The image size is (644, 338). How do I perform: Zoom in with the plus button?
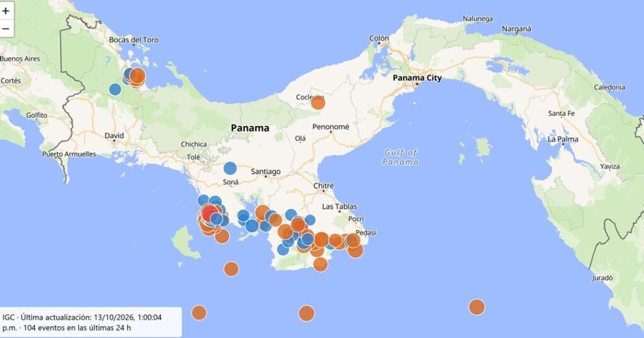6,11
